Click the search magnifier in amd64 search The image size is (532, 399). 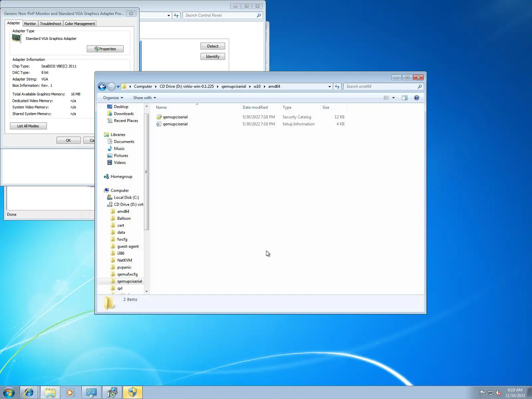coord(420,86)
